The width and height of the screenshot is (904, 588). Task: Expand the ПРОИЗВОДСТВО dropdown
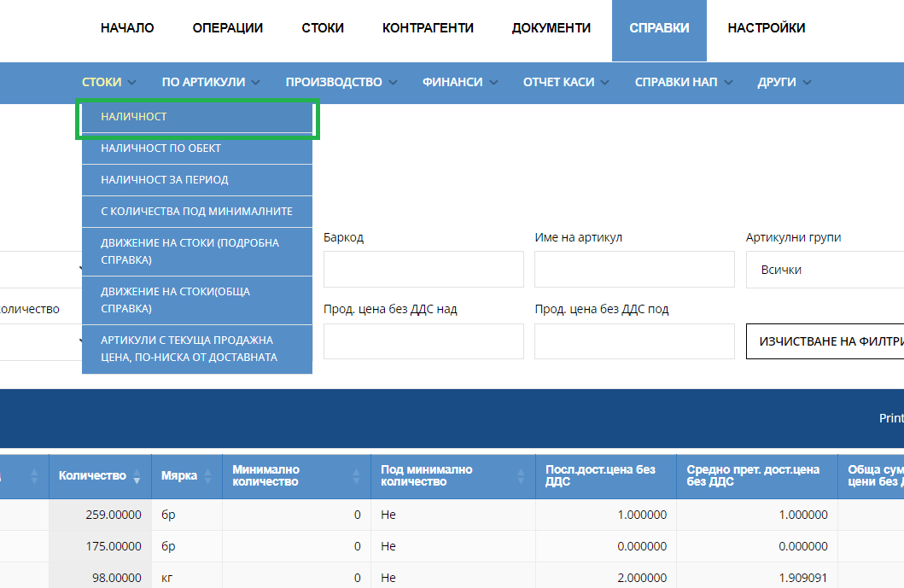pos(341,83)
